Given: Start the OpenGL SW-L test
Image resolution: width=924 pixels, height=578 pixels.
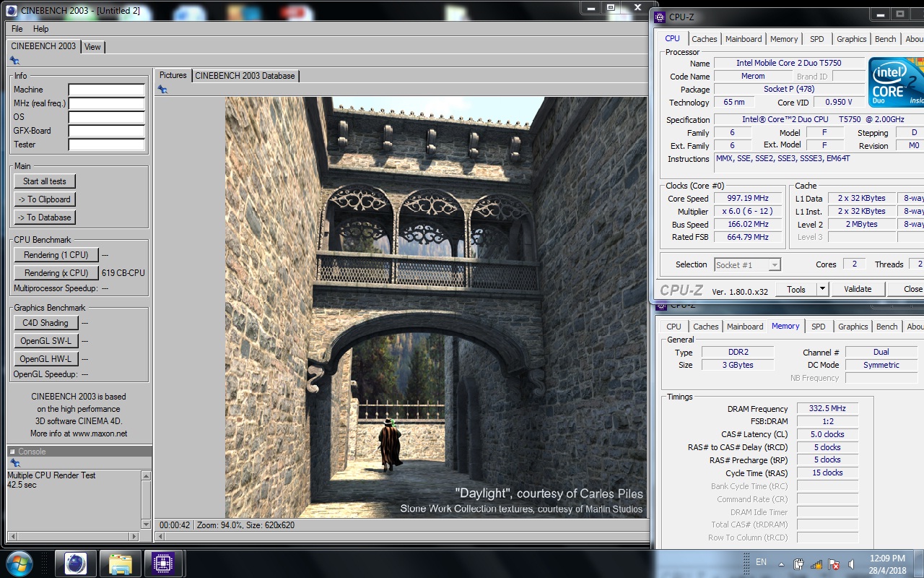Looking at the screenshot, I should tap(45, 341).
